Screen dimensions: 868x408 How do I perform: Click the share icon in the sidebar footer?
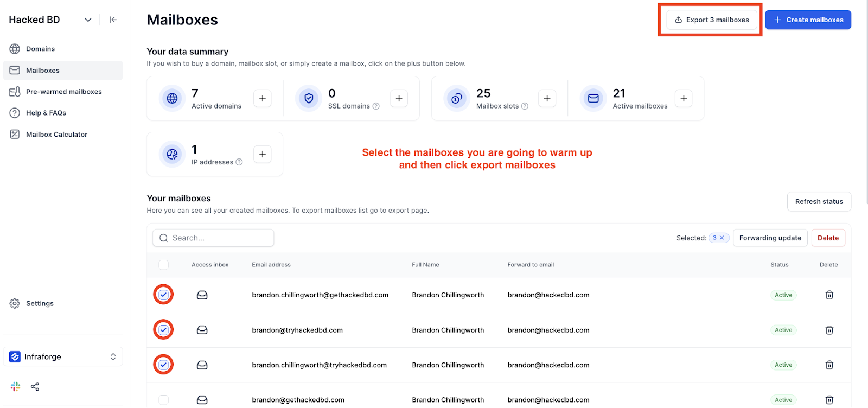[35, 386]
